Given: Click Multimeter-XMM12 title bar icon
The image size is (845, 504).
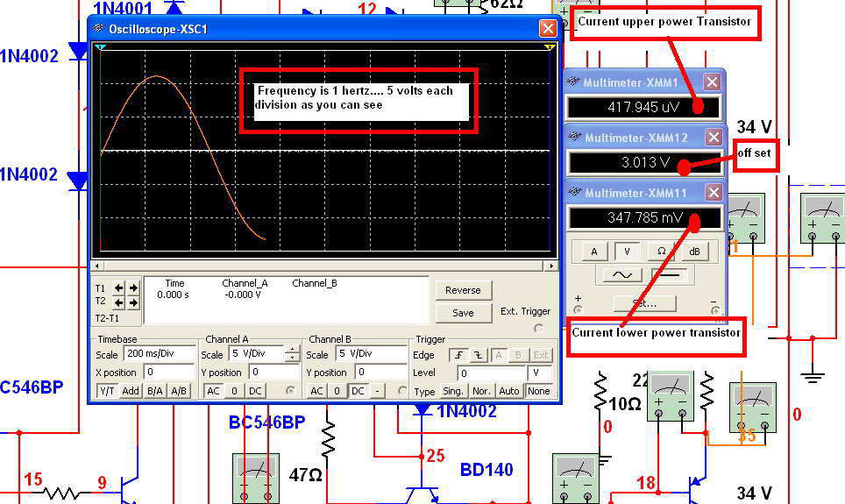Looking at the screenshot, I should point(574,137).
